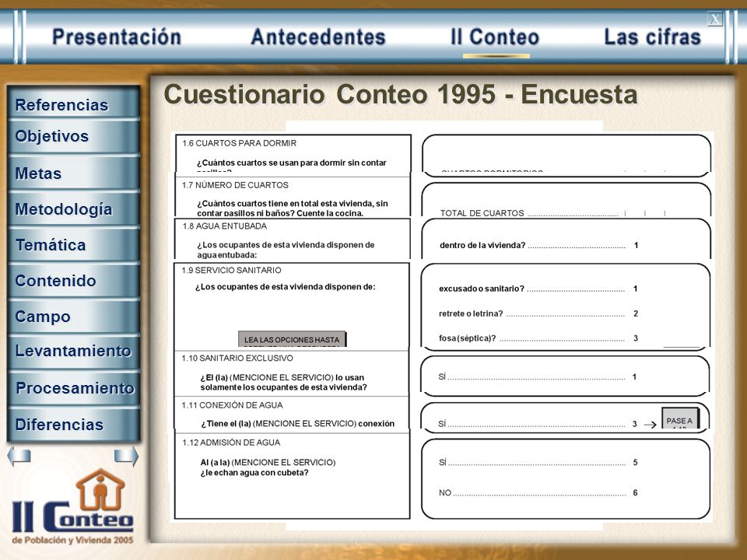Click the 'Cuestionario Conteo 1995 - Encuesta' title
Image resolution: width=747 pixels, height=560 pixels.
400,94
